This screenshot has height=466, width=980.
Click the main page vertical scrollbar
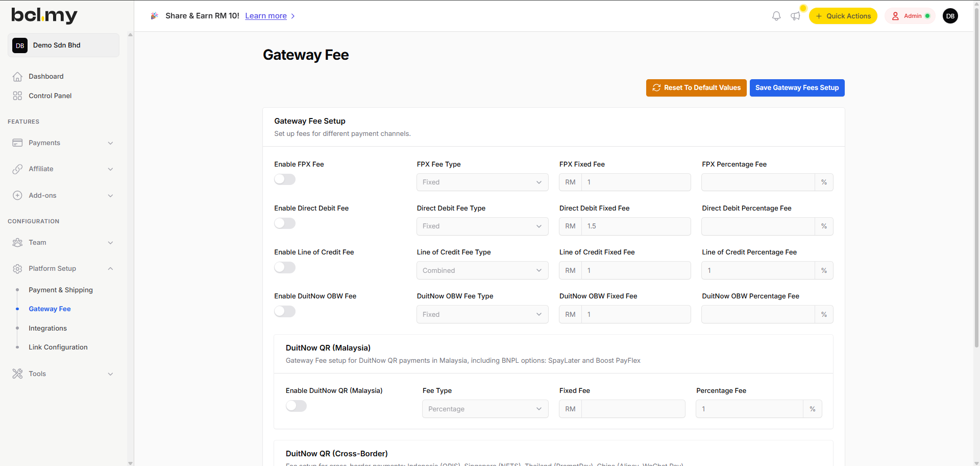(x=976, y=179)
